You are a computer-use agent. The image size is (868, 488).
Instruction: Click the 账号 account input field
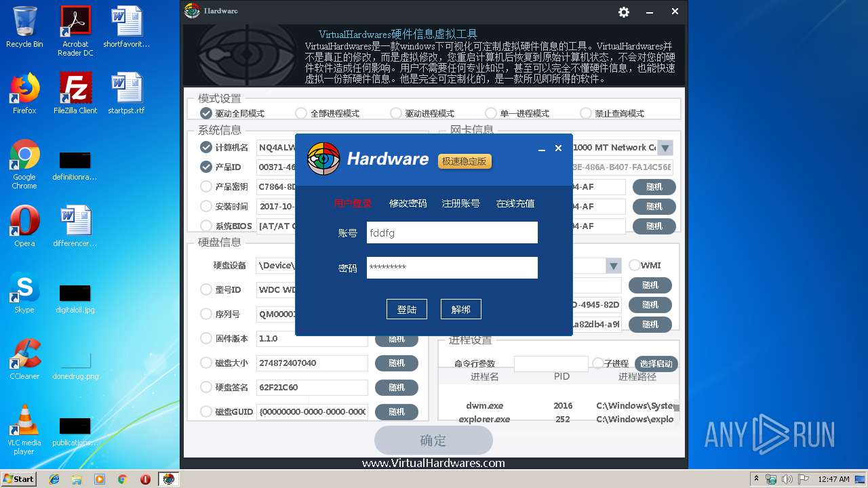point(452,232)
